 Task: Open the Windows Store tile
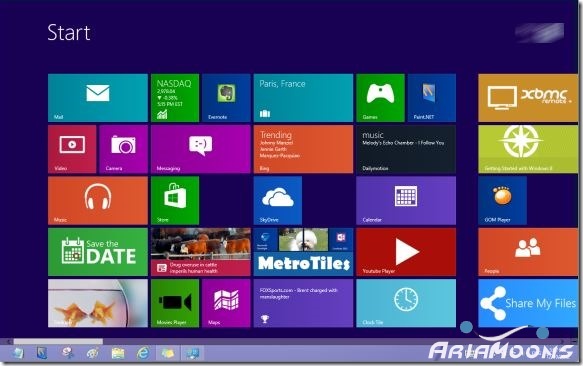(x=175, y=200)
